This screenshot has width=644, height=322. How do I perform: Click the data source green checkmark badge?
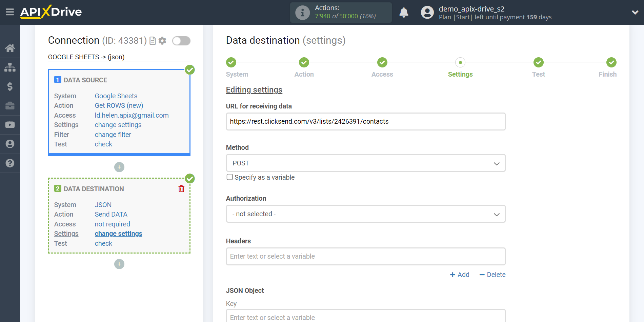click(190, 70)
